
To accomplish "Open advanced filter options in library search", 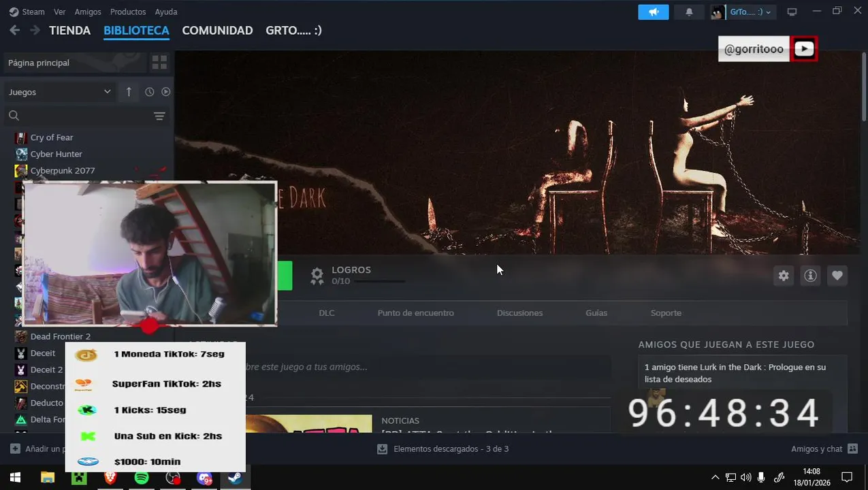I will coord(159,116).
